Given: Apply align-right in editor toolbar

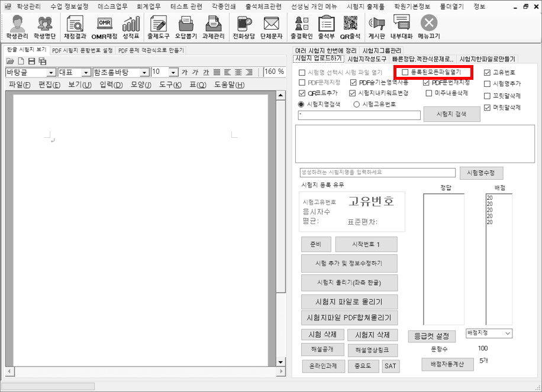Looking at the screenshot, I should 249,72.
